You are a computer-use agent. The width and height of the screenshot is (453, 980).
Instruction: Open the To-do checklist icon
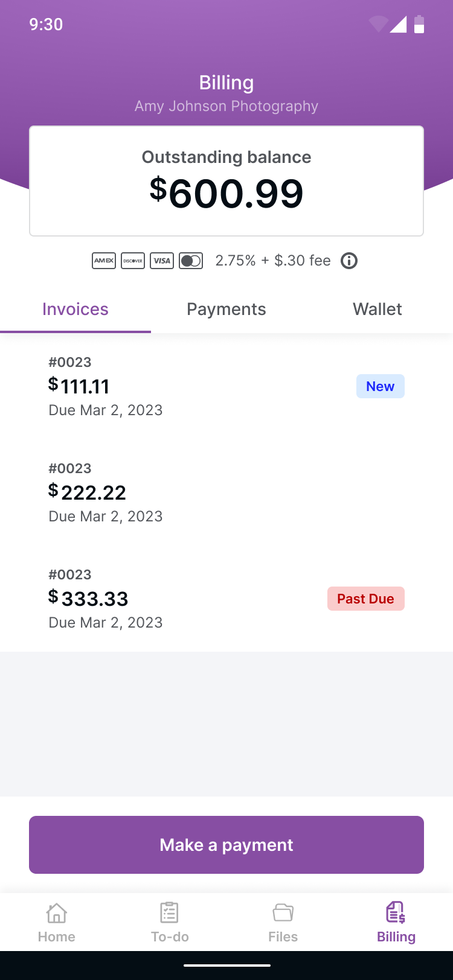tap(170, 912)
